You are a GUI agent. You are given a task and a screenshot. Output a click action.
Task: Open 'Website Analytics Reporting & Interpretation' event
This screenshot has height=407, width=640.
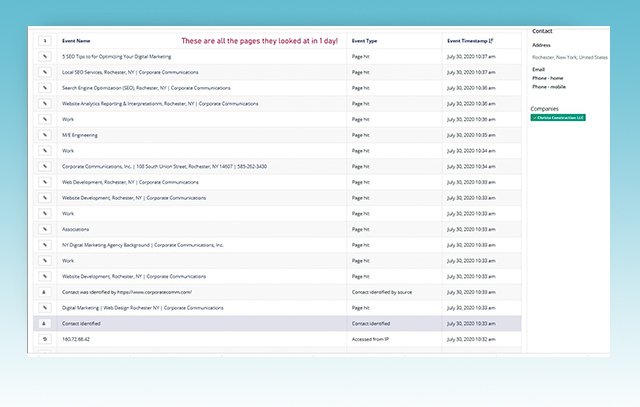point(160,104)
